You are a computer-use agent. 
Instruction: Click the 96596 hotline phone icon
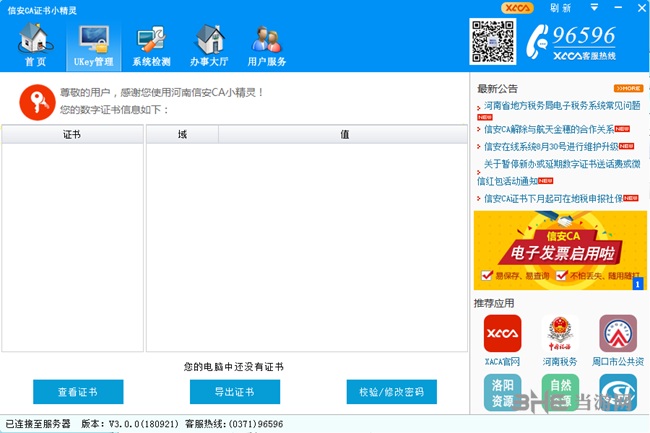point(538,41)
